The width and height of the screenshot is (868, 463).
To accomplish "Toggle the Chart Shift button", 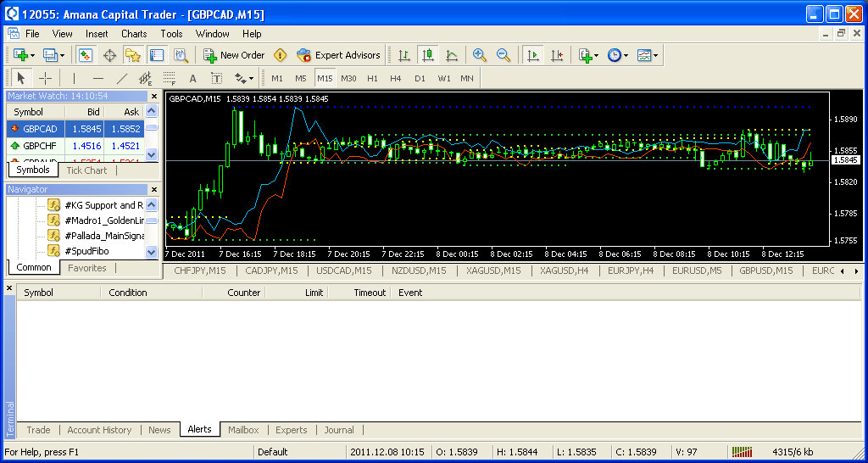I will point(557,55).
